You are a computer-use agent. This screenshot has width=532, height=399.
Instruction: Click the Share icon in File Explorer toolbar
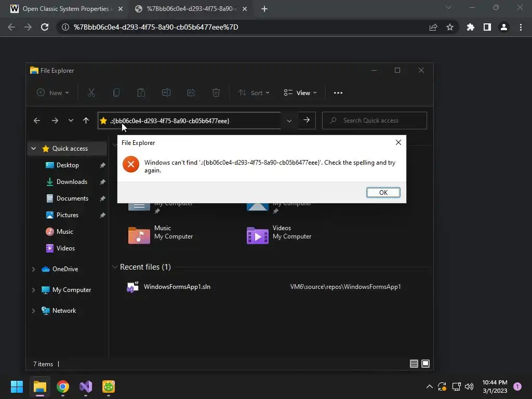[x=191, y=92]
